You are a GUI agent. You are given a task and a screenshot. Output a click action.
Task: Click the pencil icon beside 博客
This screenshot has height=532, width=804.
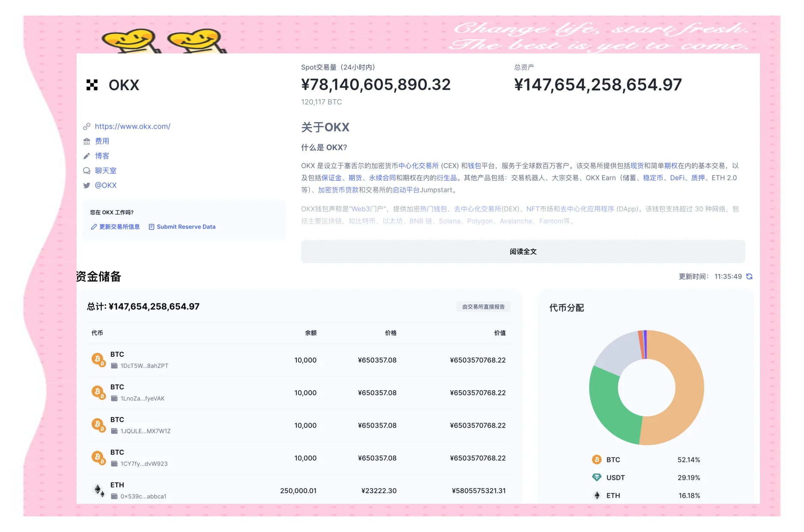pyautogui.click(x=87, y=156)
